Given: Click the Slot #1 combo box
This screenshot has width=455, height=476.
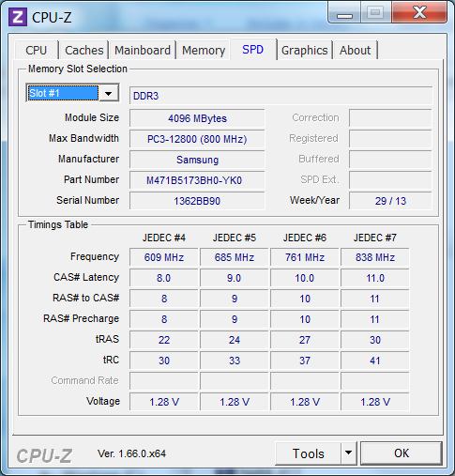Looking at the screenshot, I should [72, 93].
